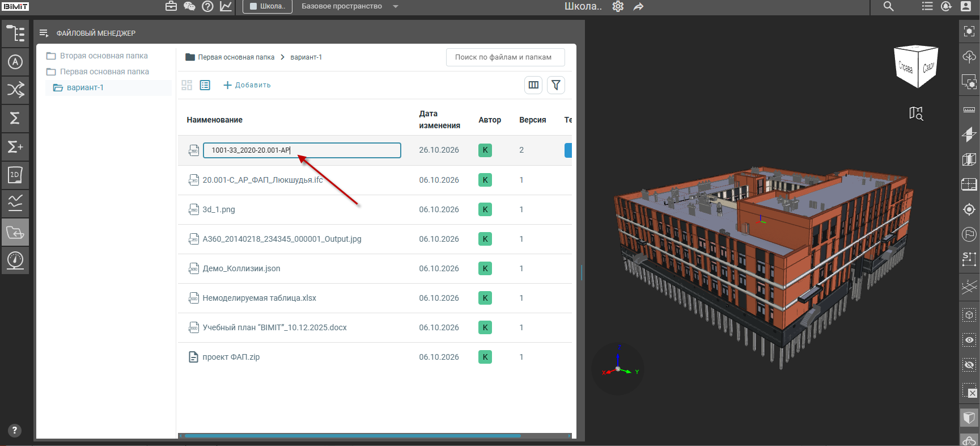This screenshot has height=446, width=980.
Task: Open the chat messages icon
Action: click(189, 6)
